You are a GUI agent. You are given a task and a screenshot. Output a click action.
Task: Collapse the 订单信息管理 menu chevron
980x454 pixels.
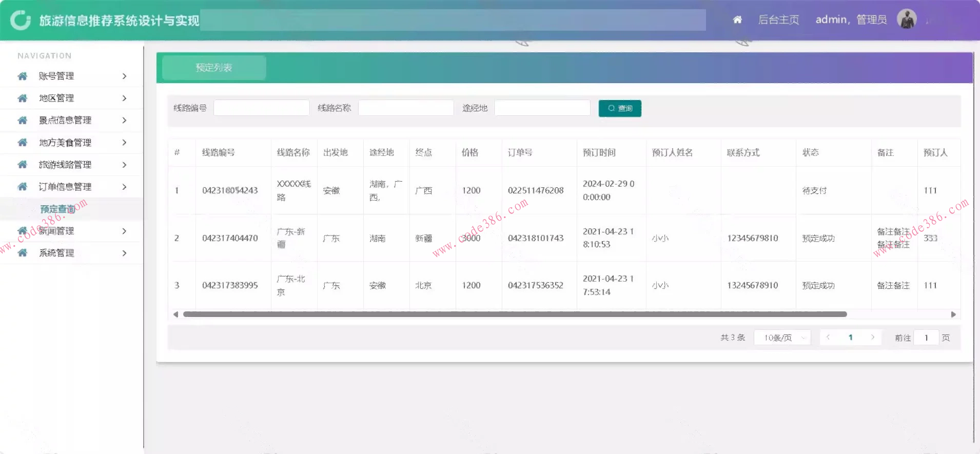pyautogui.click(x=124, y=186)
